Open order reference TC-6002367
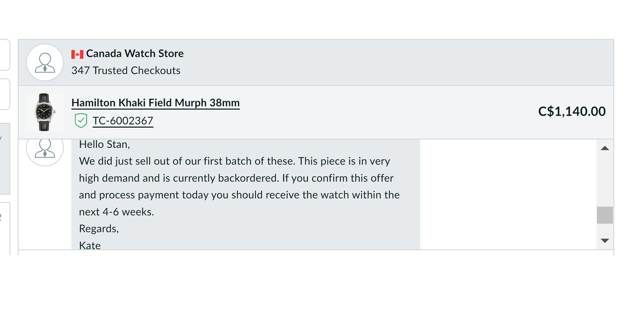This screenshot has width=644, height=321. point(123,121)
